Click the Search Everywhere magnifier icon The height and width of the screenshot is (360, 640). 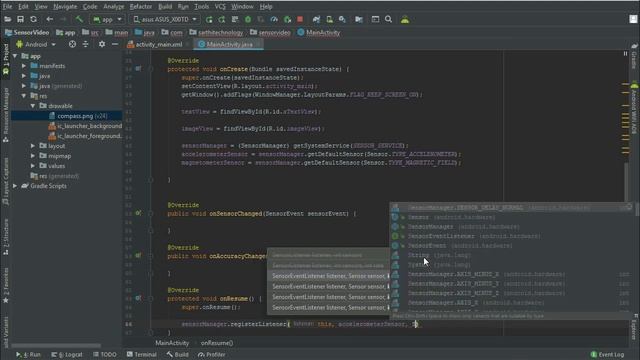[x=389, y=19]
